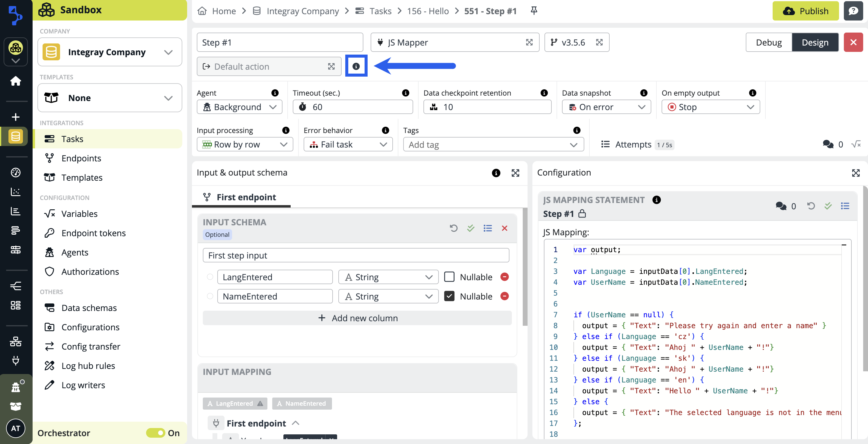868x444 pixels.
Task: Click the red X in Input Schema header
Action: (504, 228)
